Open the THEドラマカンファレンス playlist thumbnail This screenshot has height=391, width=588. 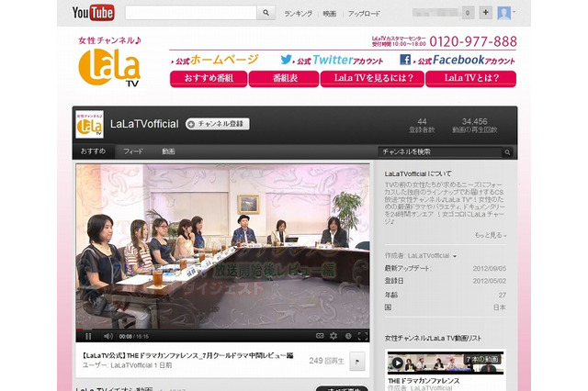(445, 363)
